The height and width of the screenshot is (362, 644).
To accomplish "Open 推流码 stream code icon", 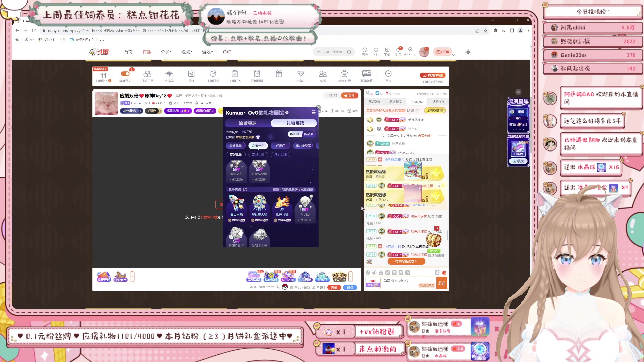I will point(169,74).
